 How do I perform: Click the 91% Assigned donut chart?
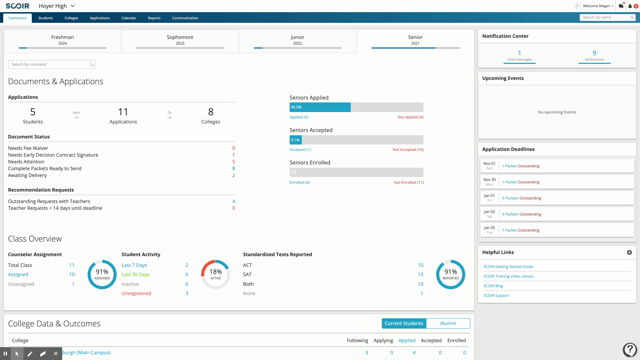click(x=102, y=274)
